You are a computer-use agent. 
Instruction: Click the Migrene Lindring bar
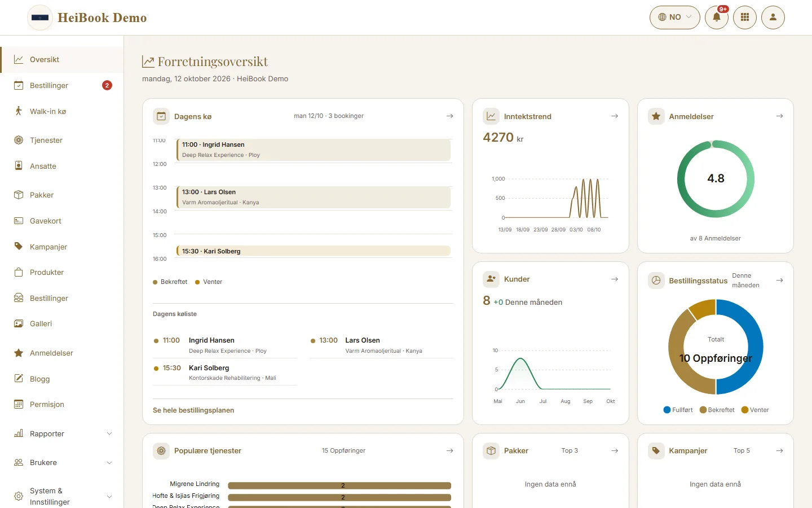point(339,485)
